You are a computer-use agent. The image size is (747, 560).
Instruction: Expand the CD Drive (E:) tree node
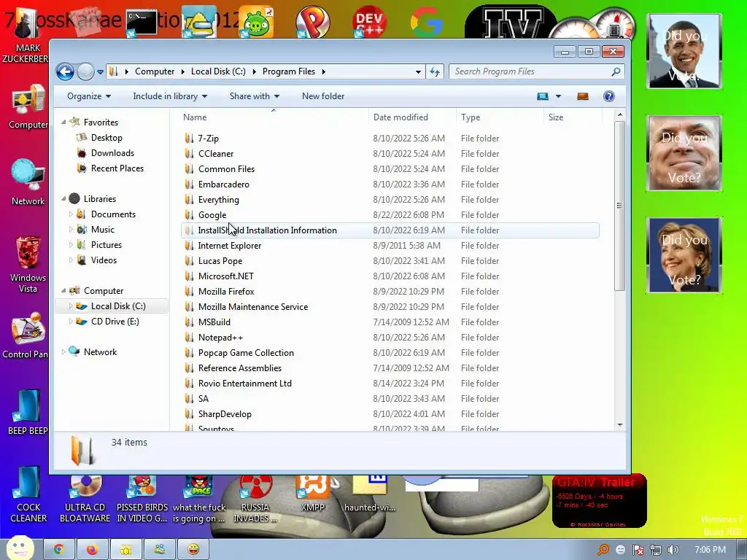[71, 322]
